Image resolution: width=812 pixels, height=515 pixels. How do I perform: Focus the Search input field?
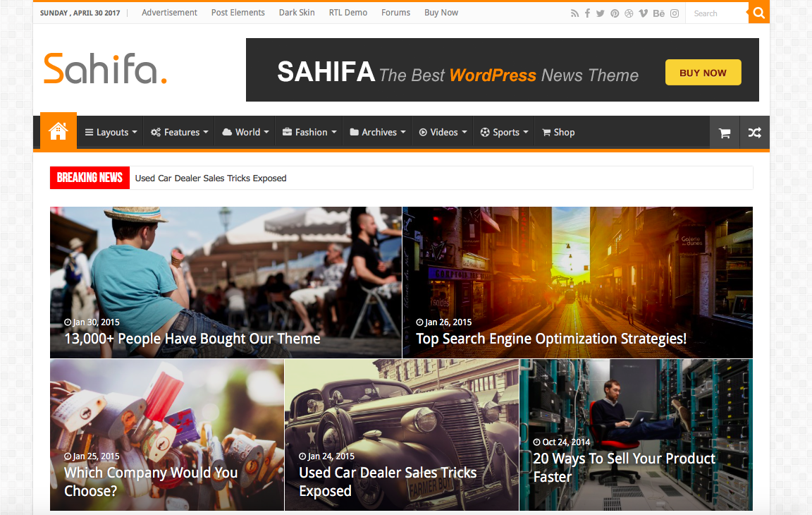(x=718, y=13)
